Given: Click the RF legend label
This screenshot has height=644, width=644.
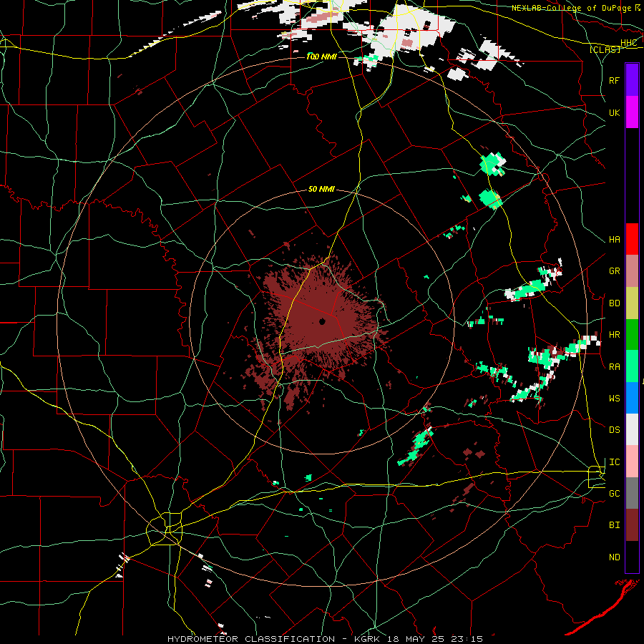Looking at the screenshot, I should click(x=615, y=80).
